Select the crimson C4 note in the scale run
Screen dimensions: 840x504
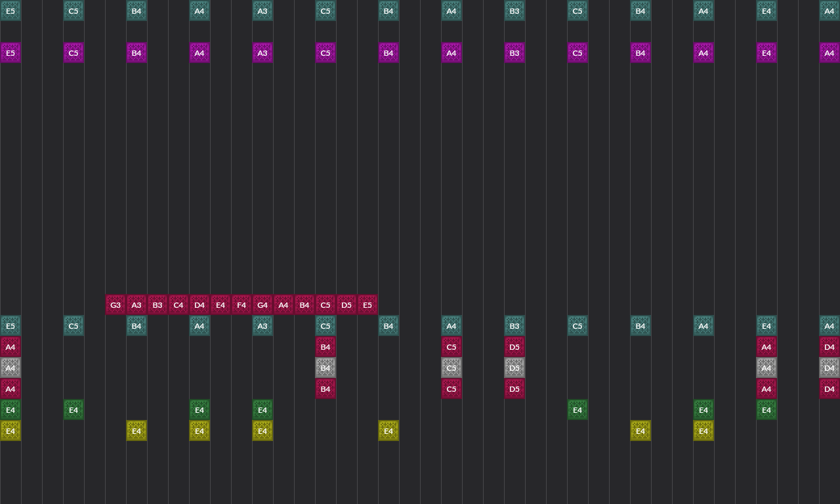click(178, 304)
